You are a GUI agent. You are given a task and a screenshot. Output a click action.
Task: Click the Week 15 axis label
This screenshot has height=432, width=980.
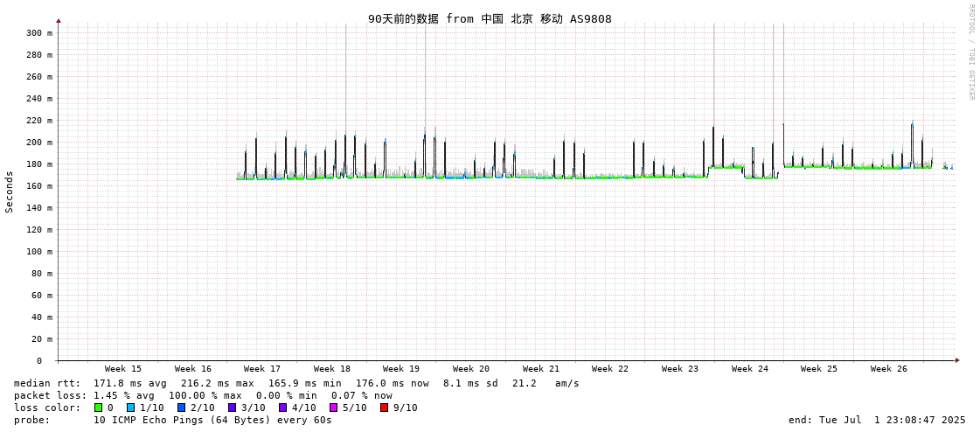pyautogui.click(x=123, y=369)
